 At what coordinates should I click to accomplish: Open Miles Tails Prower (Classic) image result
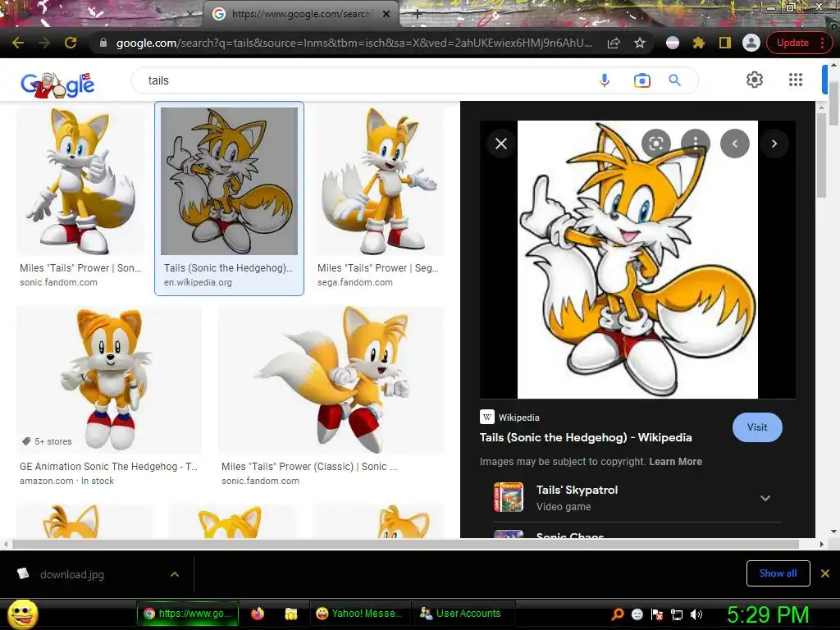(x=331, y=379)
